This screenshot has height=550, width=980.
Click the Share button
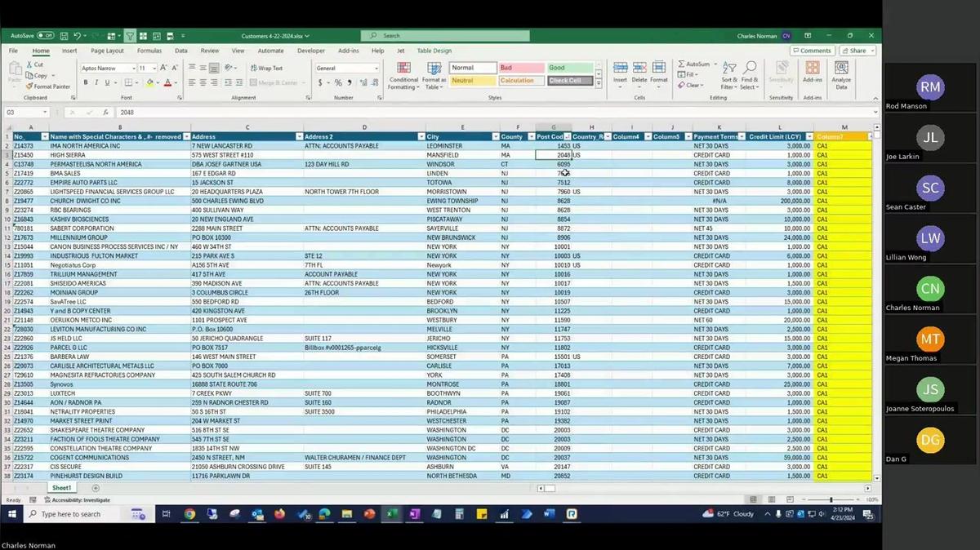coord(857,51)
